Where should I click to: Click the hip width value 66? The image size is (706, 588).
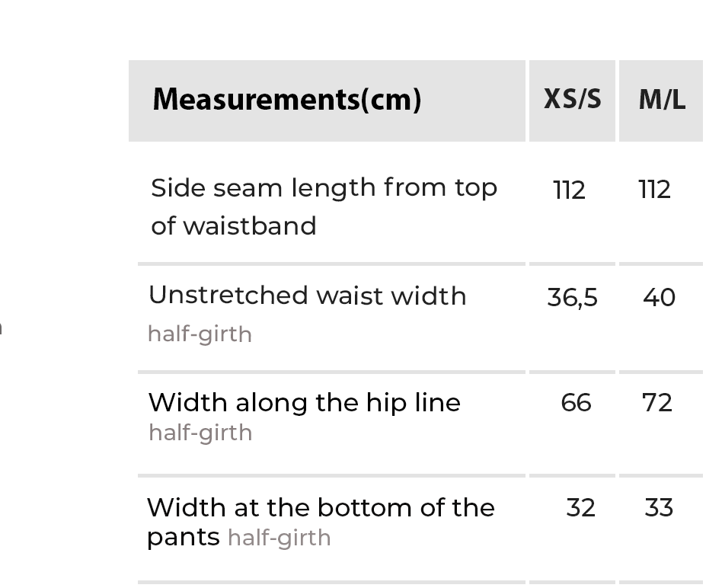(576, 402)
